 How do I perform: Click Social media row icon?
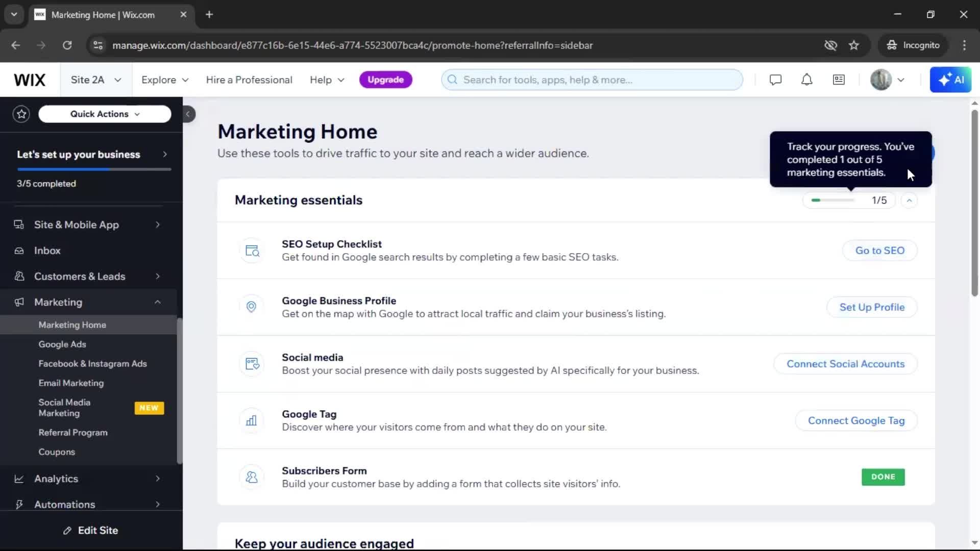click(x=252, y=364)
